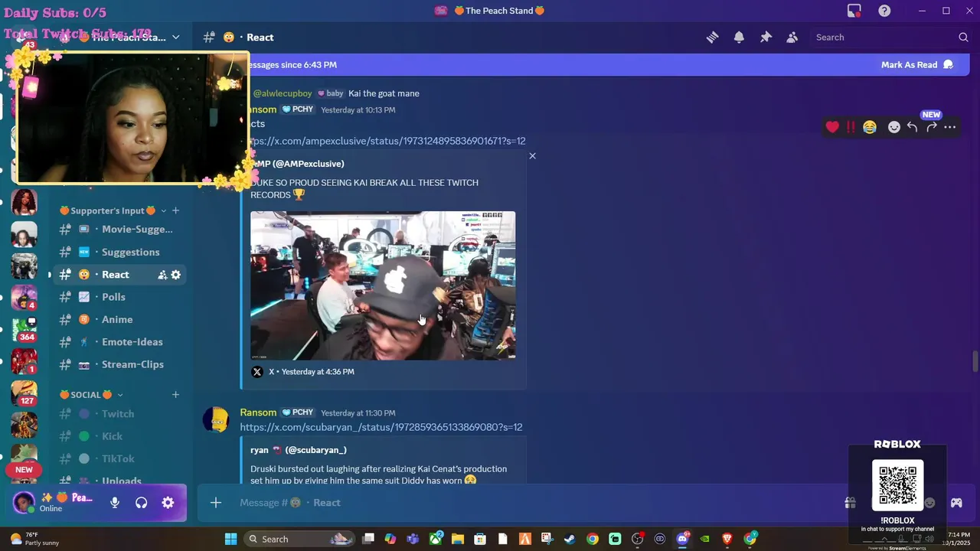This screenshot has width=980, height=551.
Task: Open User Settings gear icon
Action: [168, 503]
